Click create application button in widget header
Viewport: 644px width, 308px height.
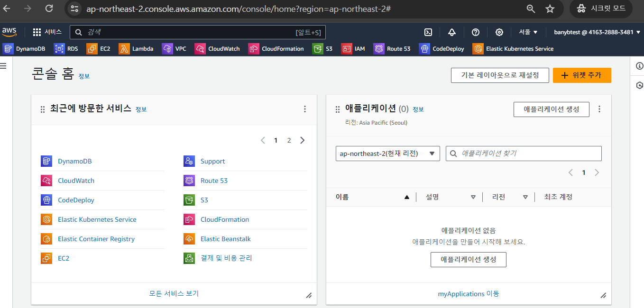pos(552,109)
